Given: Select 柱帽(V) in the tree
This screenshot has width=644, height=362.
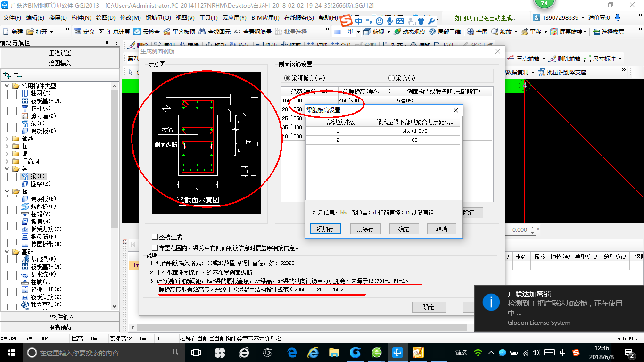Looking at the screenshot, I should [x=36, y=214].
